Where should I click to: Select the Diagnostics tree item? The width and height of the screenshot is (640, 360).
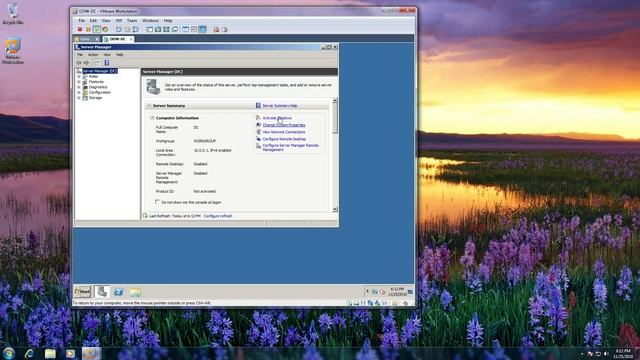(98, 87)
